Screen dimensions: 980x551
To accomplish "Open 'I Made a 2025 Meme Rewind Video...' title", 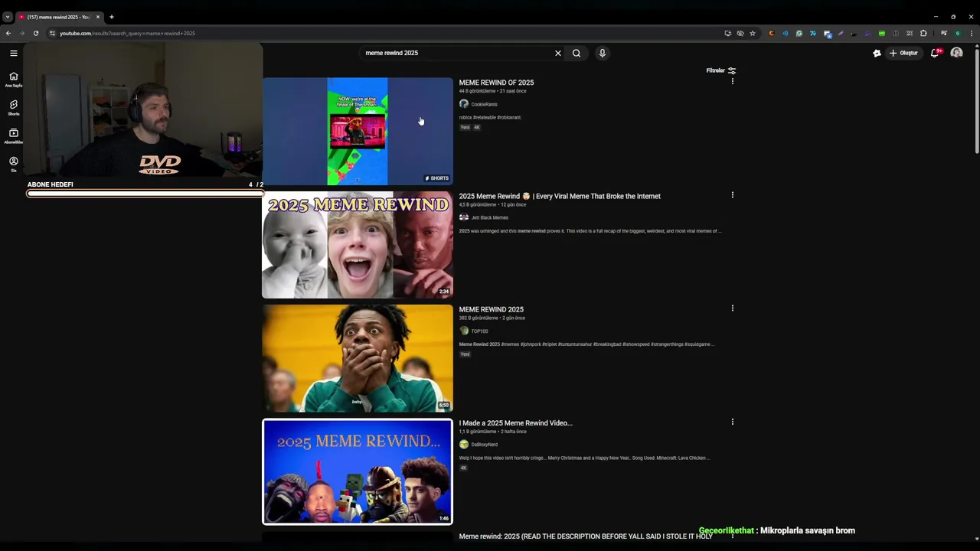I will coord(515,422).
